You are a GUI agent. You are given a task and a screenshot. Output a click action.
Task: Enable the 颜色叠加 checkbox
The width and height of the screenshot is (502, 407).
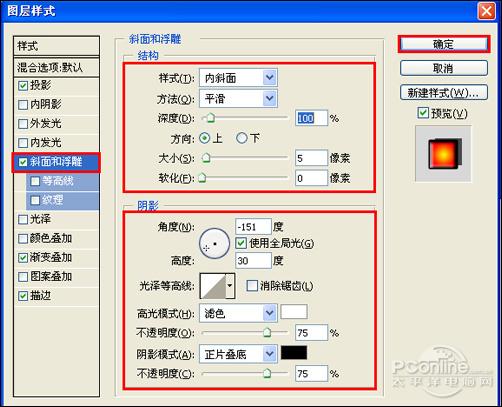tap(23, 238)
